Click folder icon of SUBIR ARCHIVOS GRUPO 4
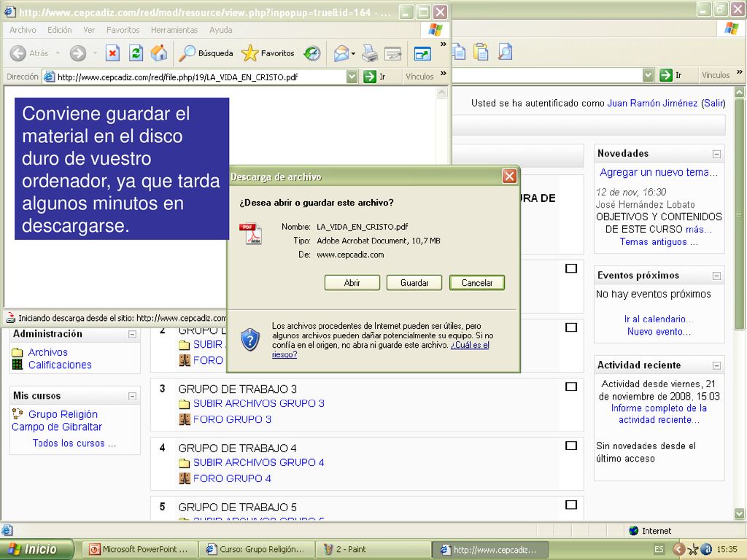Screen dimensions: 747x560 [x=185, y=463]
